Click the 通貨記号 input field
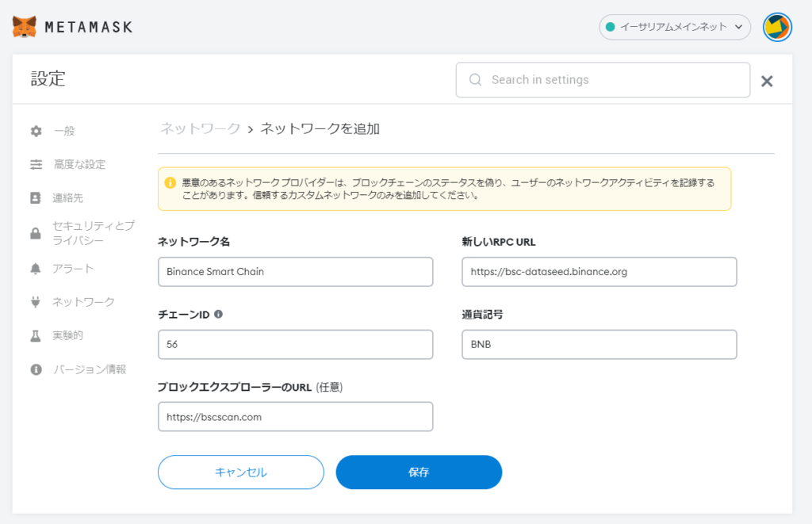This screenshot has height=524, width=812. click(599, 344)
